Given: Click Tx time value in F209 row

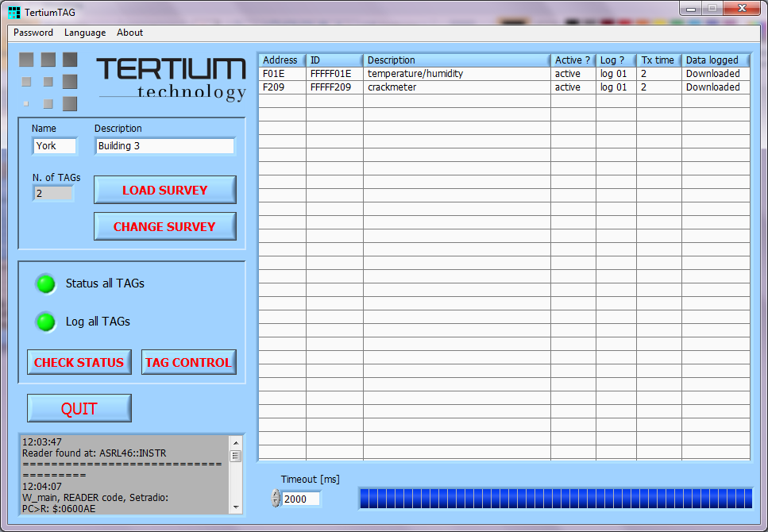Looking at the screenshot, I should [x=658, y=87].
